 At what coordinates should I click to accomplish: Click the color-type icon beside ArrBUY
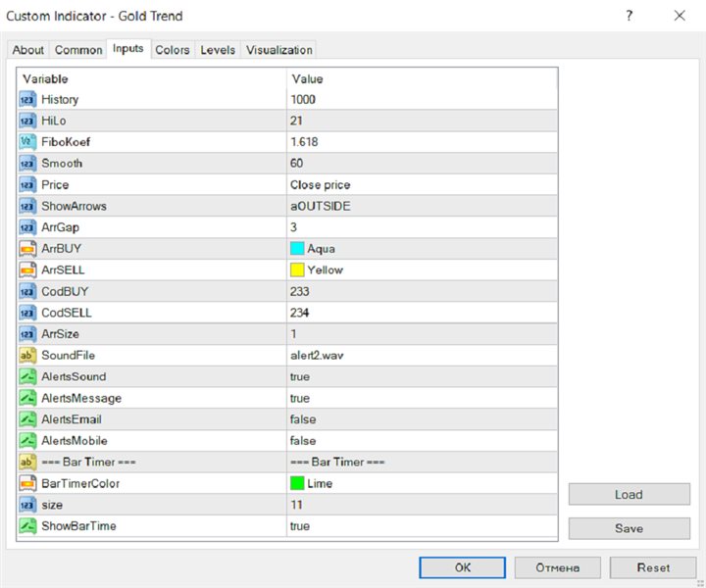(x=27, y=249)
